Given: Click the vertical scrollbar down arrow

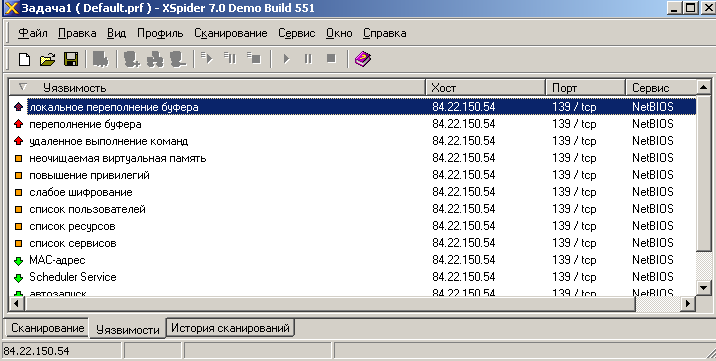Looking at the screenshot, I should 703,288.
